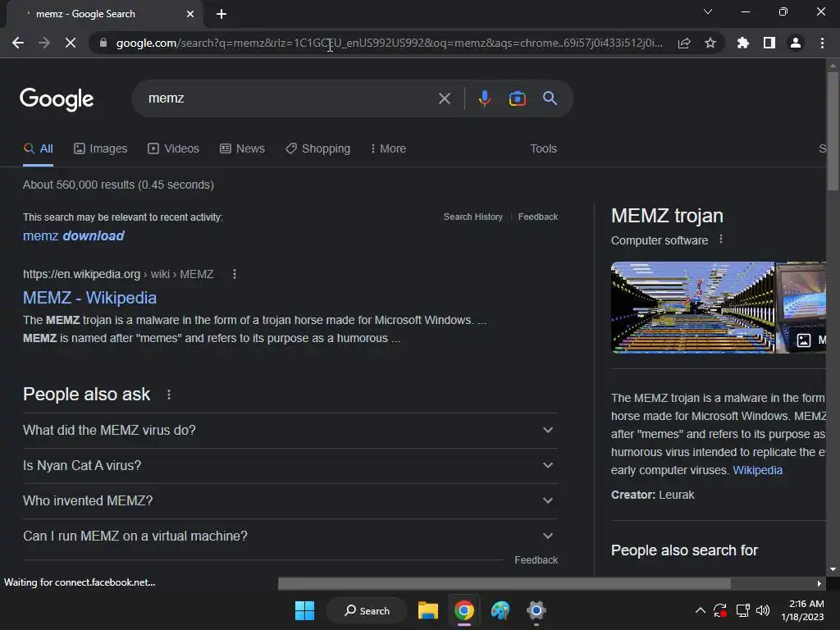
Task: Open the search Tools options
Action: 543,149
